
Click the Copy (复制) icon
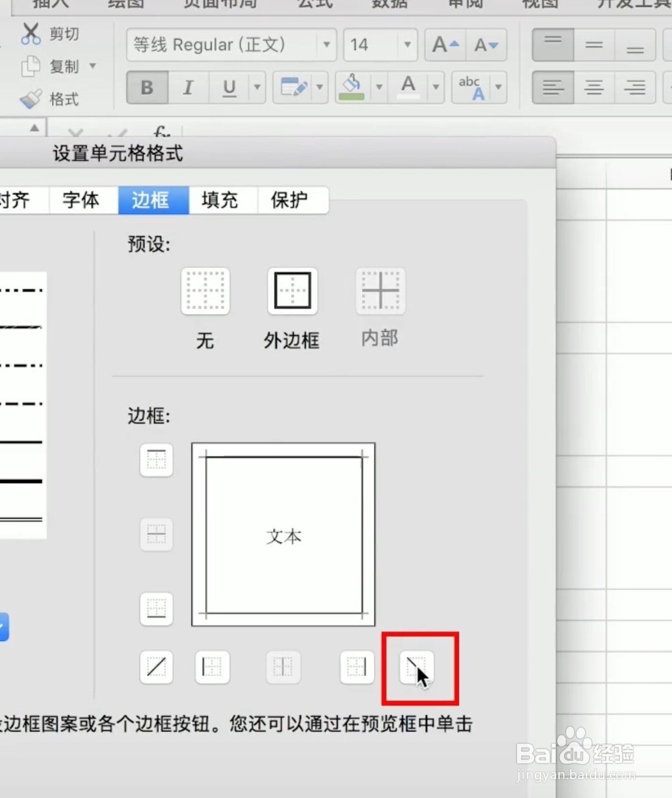pos(31,66)
